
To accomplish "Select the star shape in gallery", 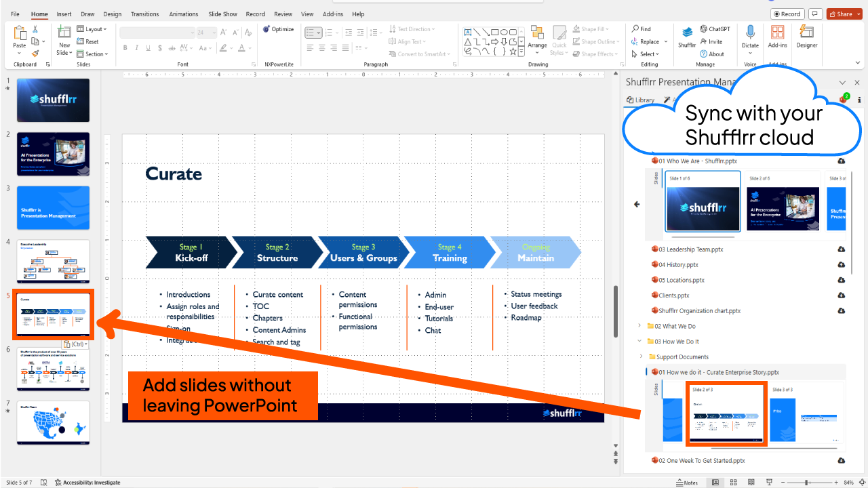I will [x=513, y=52].
